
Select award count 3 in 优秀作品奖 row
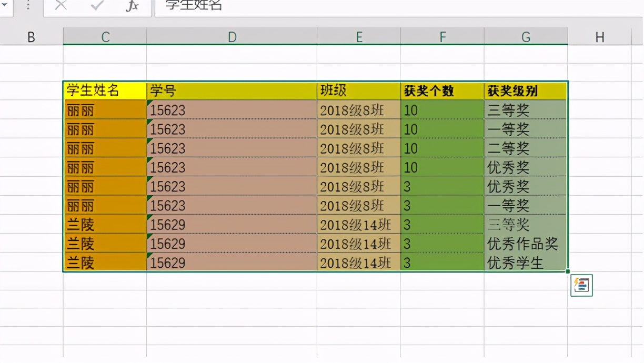[442, 243]
